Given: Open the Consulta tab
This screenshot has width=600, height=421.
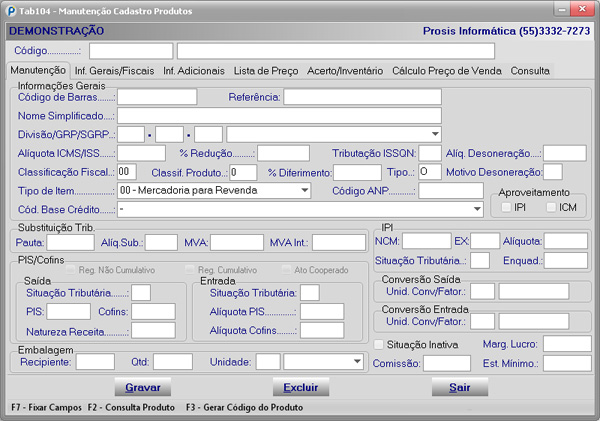Looking at the screenshot, I should click(530, 71).
